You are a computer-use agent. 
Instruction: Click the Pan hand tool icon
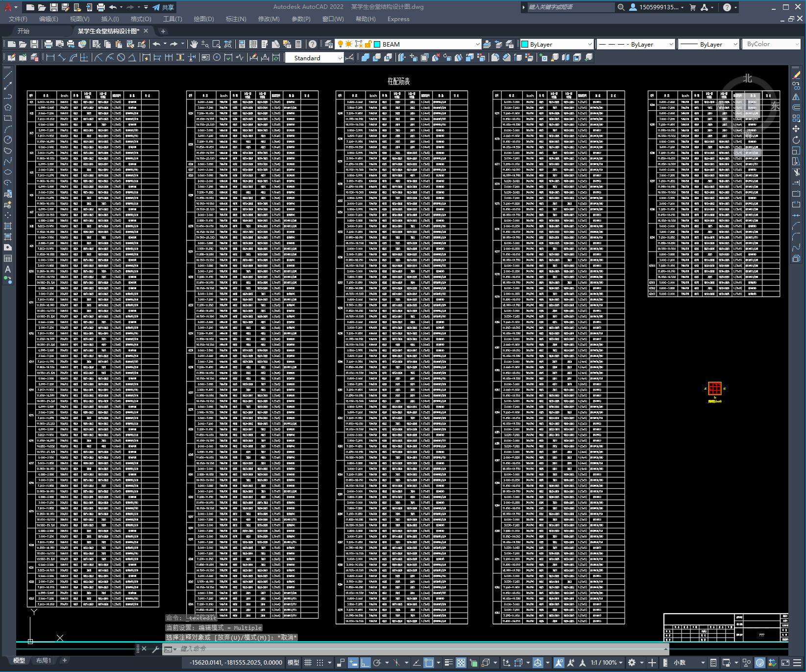(194, 44)
